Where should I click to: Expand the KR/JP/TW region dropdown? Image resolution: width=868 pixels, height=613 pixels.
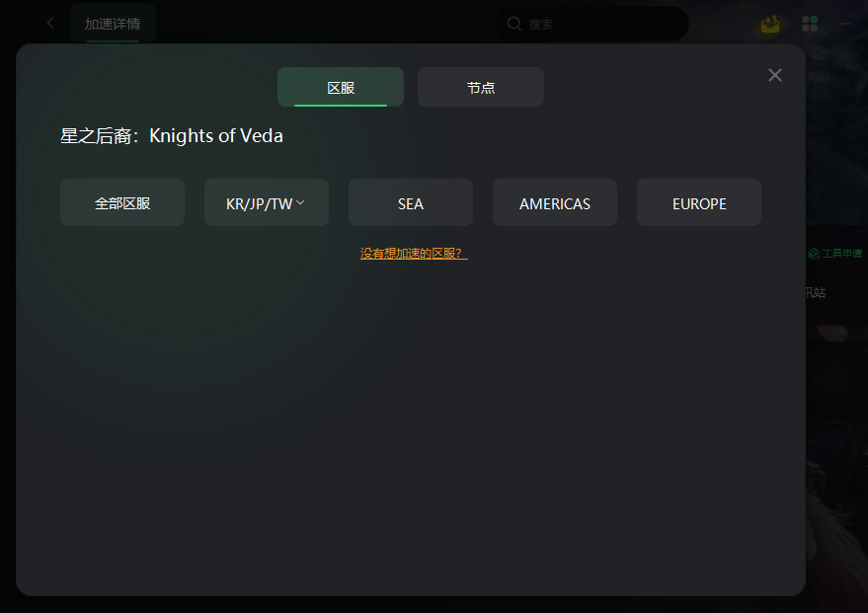(267, 202)
